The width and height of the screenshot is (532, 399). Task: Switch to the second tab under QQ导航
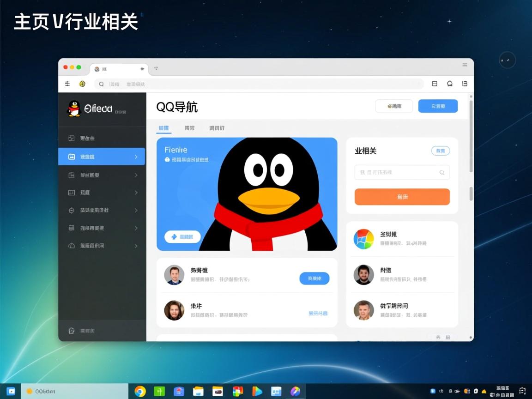[189, 128]
